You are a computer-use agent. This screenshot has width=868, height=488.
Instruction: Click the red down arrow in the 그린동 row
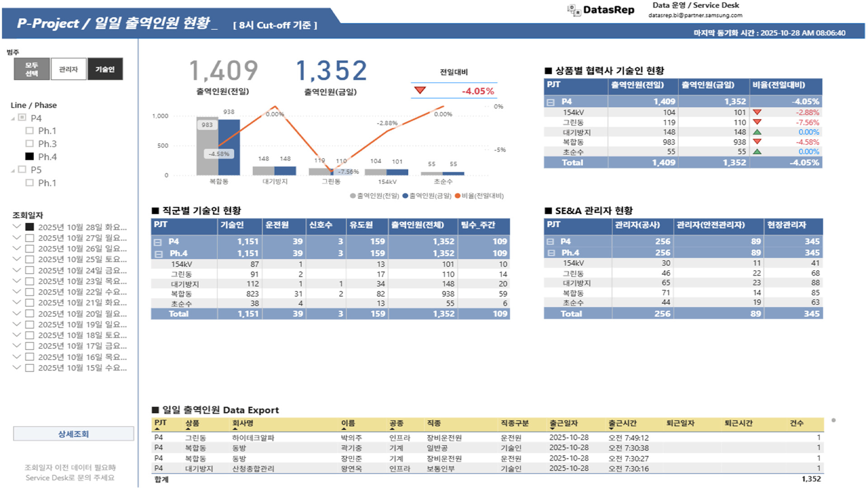click(x=757, y=122)
